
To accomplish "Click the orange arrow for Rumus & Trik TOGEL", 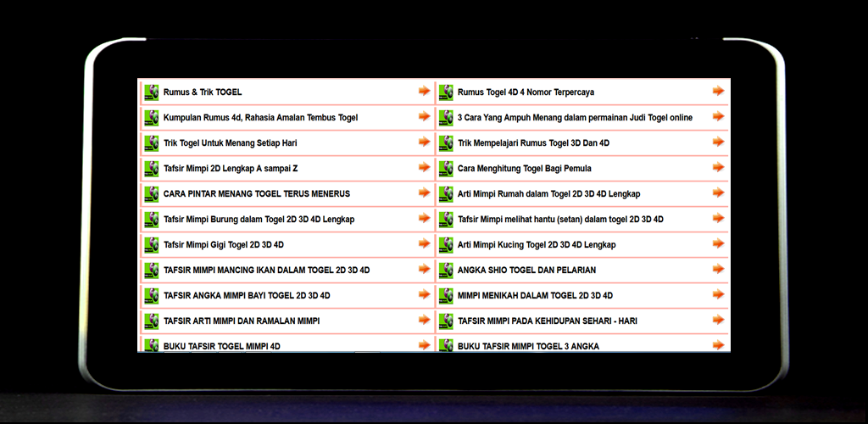I will [x=424, y=92].
